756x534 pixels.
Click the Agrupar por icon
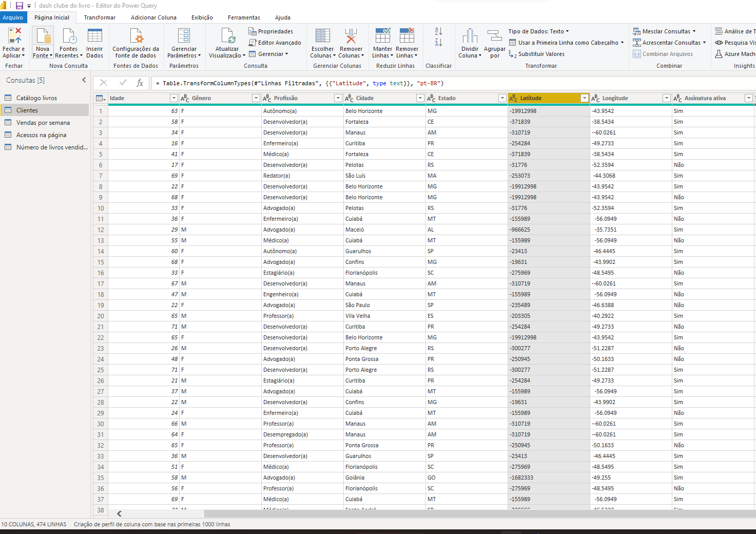click(494, 36)
